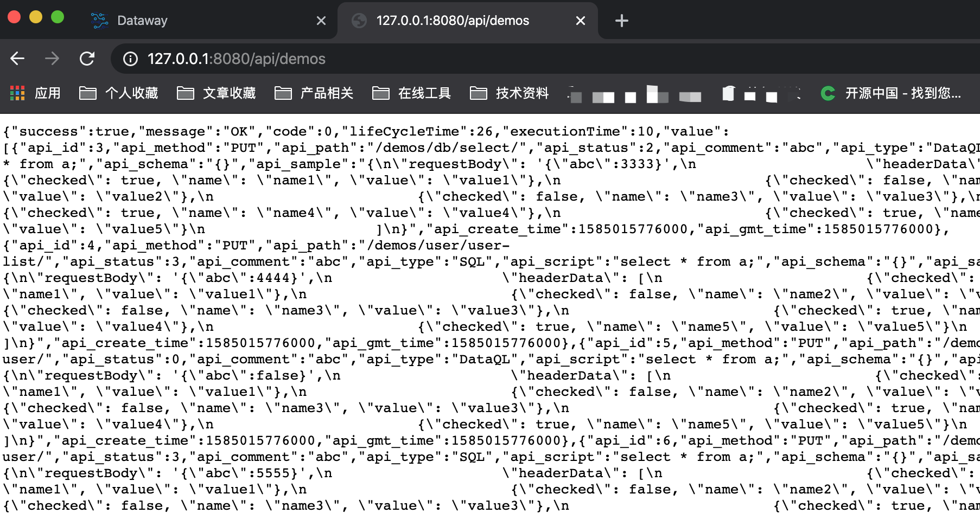
Task: Click the site information icon in the address bar
Action: 130,60
